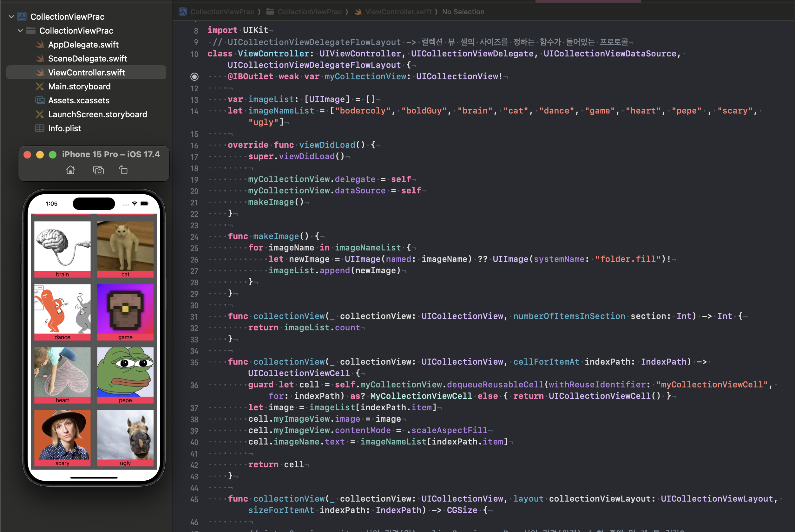Click the CollectionViewPrac folder breadcrumb
Screen dimensions: 795x532
click(x=309, y=12)
